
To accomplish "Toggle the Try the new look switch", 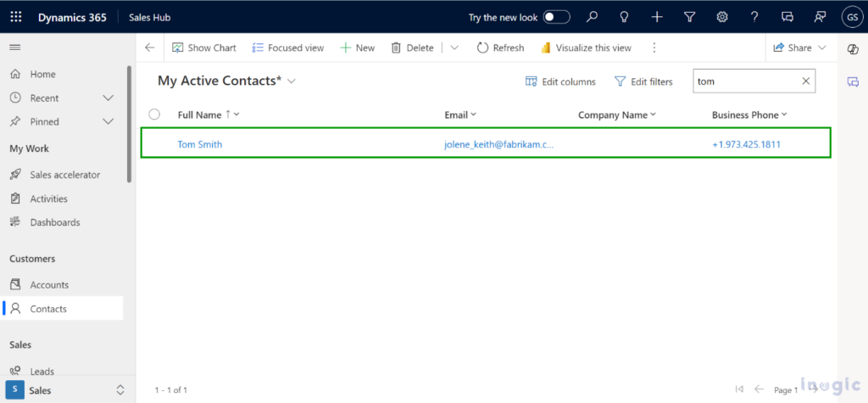I will coord(556,17).
